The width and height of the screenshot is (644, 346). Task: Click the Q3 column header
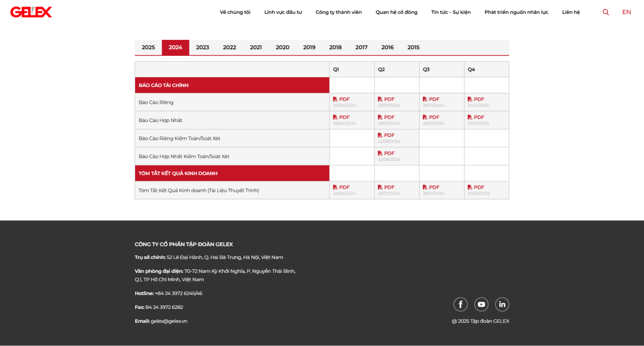tap(442, 69)
